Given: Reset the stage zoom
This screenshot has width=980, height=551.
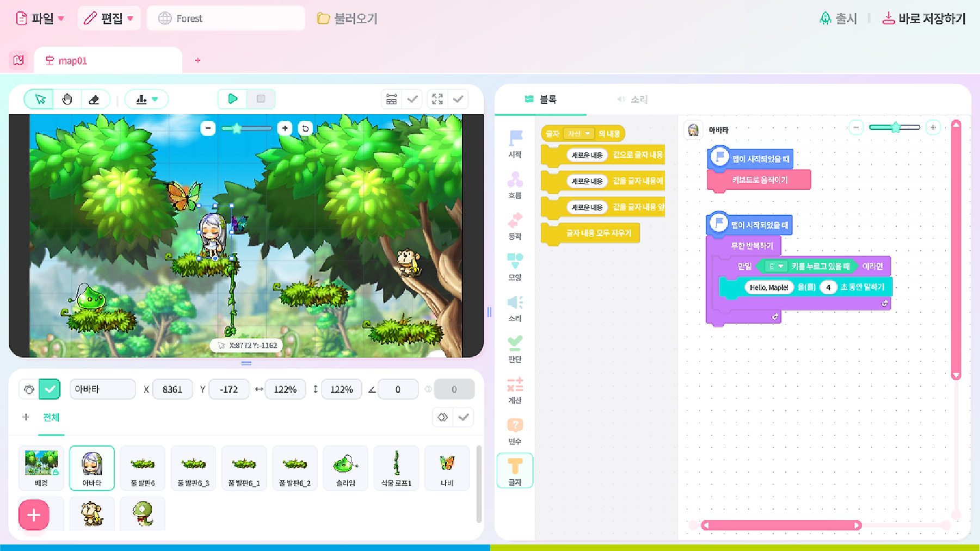Looking at the screenshot, I should coord(305,128).
